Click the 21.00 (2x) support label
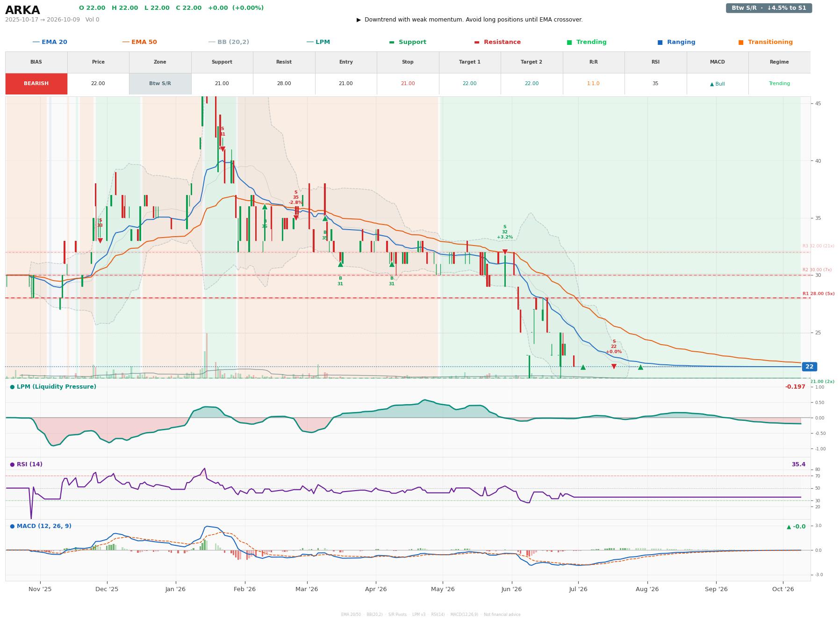The image size is (840, 622). tap(822, 382)
